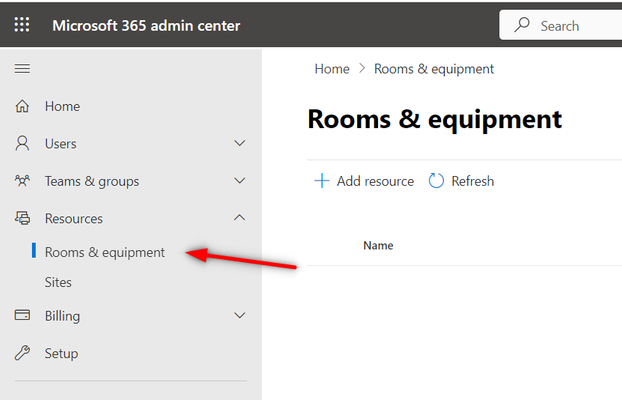The image size is (622, 400).
Task: Sort by the Name column header
Action: tap(378, 246)
